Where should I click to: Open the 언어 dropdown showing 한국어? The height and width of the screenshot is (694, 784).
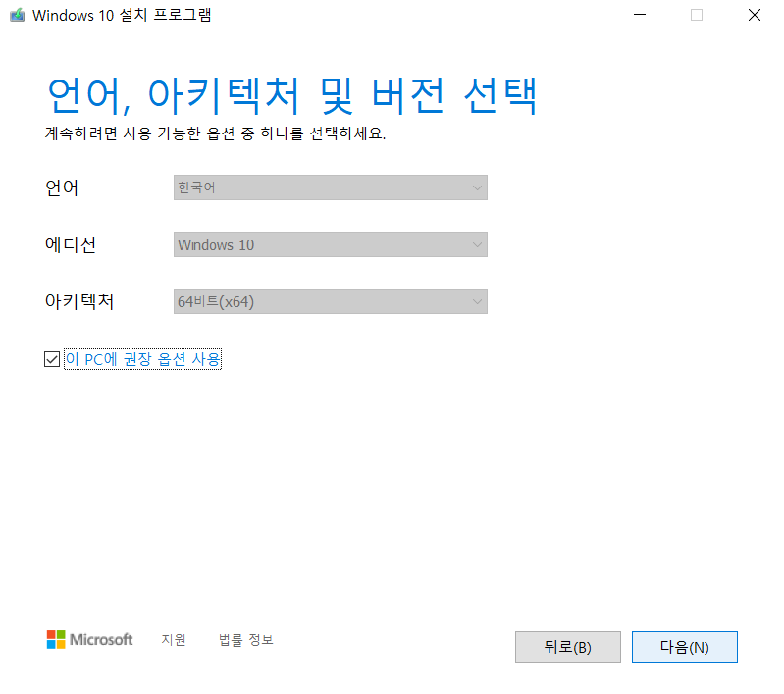330,187
